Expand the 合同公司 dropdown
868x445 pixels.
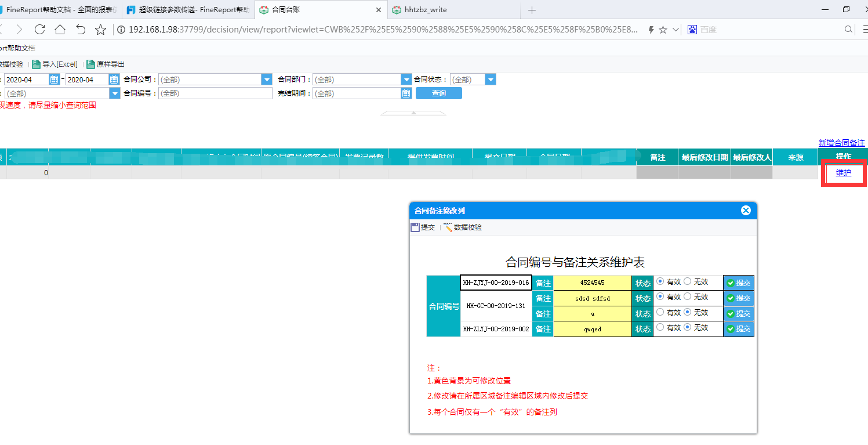(267, 79)
